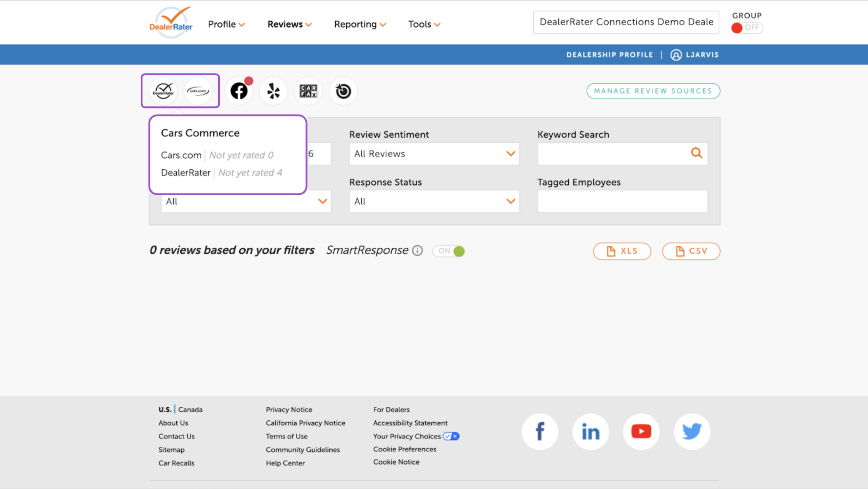Screen dimensions: 868x489
Task: Expand the Response Status dropdown
Action: [434, 201]
